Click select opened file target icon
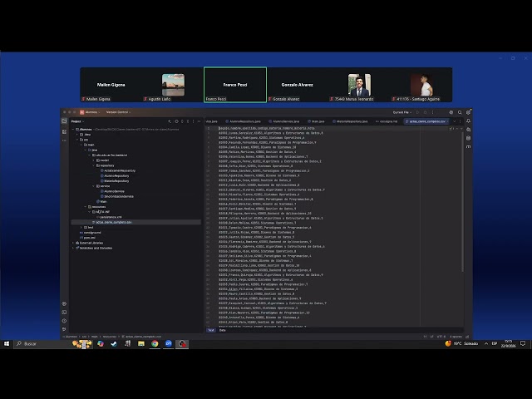Screen dimensions: 532x399 [x=176, y=121]
